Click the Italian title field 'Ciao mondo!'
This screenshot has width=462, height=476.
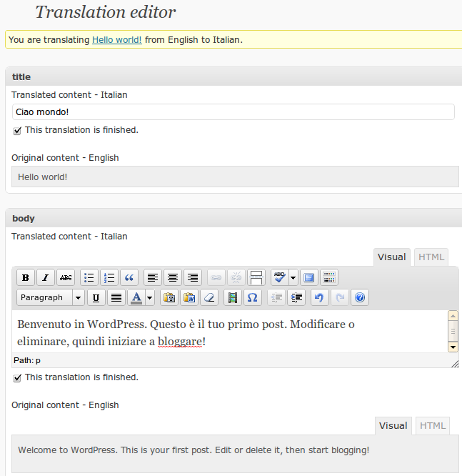[x=233, y=112]
